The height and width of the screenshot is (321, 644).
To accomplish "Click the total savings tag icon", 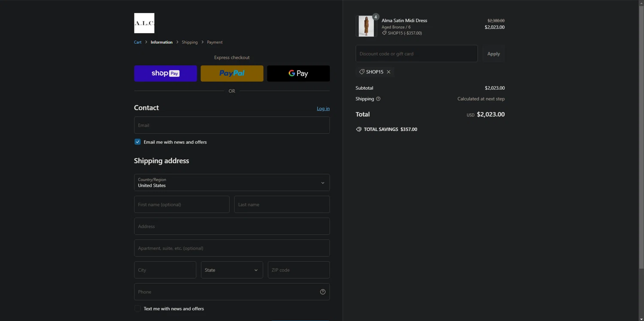I will tap(358, 129).
